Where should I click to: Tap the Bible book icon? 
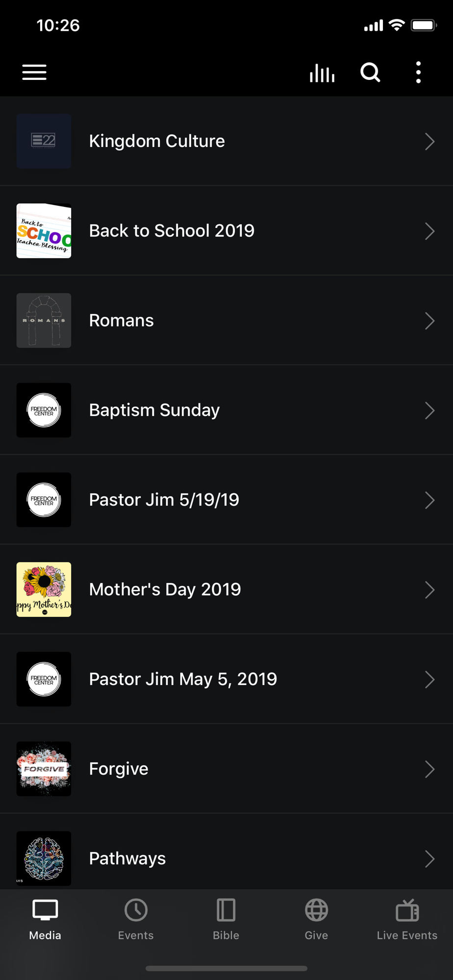(226, 910)
